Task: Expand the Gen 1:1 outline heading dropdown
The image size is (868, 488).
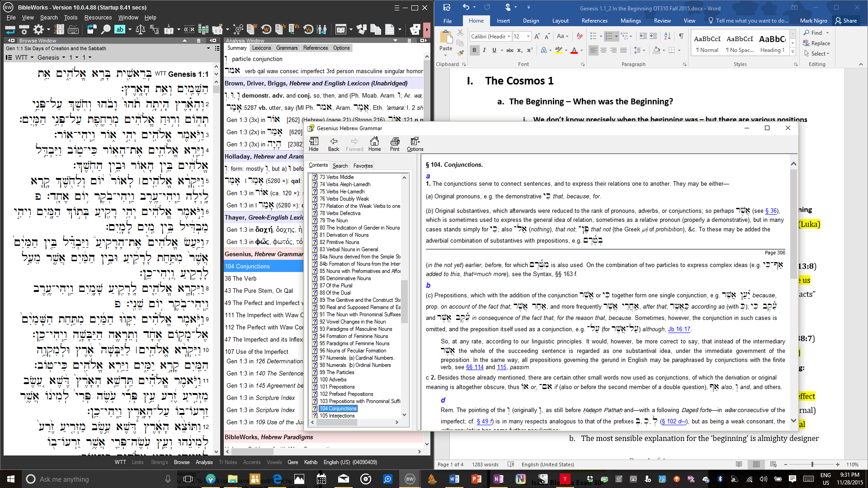Action: pos(208,48)
